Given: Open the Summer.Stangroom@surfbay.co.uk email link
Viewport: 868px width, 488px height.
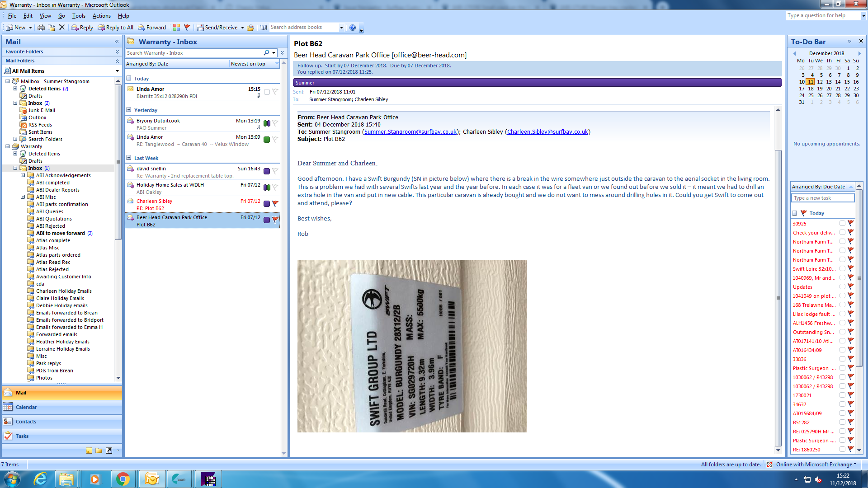Looking at the screenshot, I should tap(410, 132).
